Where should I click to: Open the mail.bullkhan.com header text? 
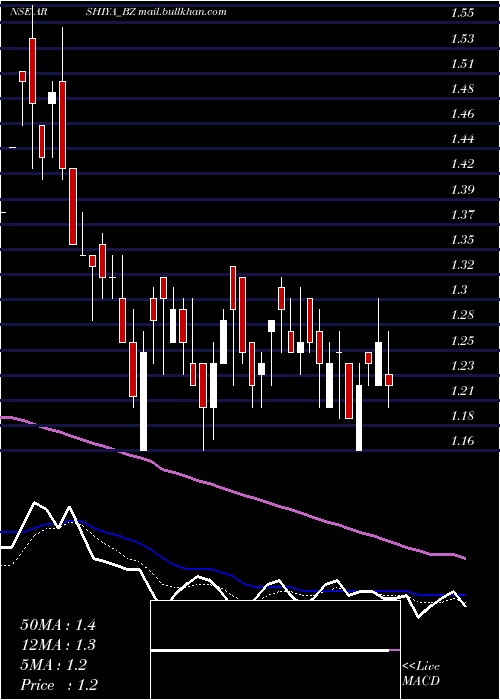click(x=182, y=12)
